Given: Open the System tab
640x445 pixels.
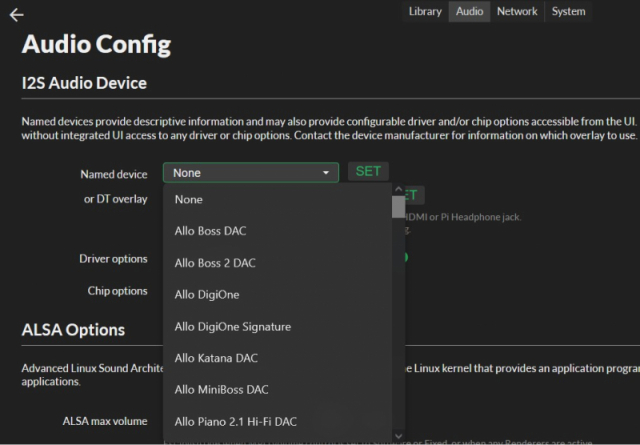Looking at the screenshot, I should 568,11.
